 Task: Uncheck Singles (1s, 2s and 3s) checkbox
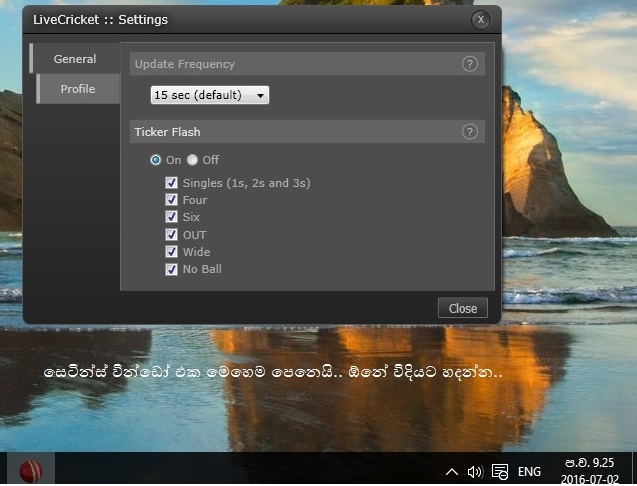click(x=171, y=182)
